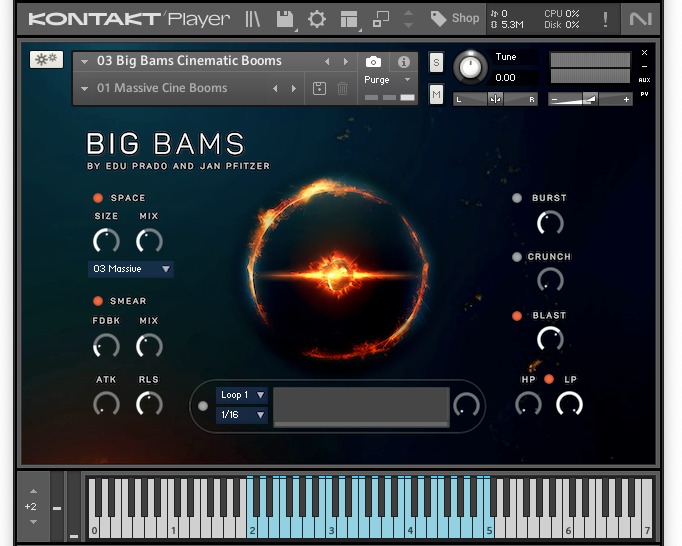Screen dimensions: 682x546
Task: Open the Kontakt library browser icon
Action: [x=253, y=18]
